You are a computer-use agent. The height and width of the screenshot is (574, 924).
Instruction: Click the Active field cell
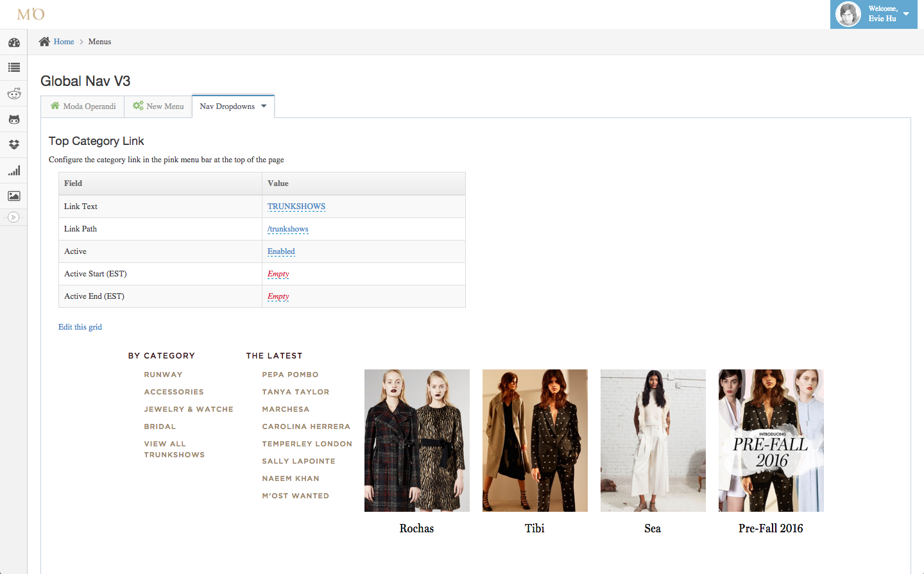click(160, 251)
